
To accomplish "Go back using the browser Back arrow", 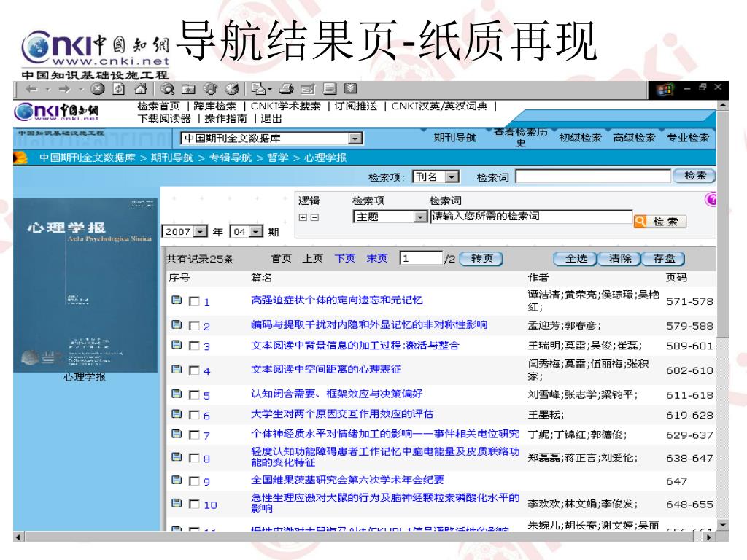I will (x=32, y=89).
